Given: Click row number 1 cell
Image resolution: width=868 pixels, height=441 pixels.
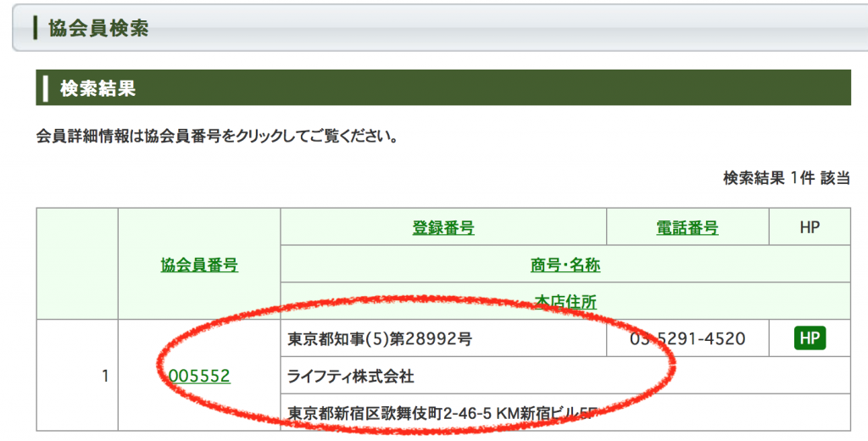Looking at the screenshot, I should 105,376.
